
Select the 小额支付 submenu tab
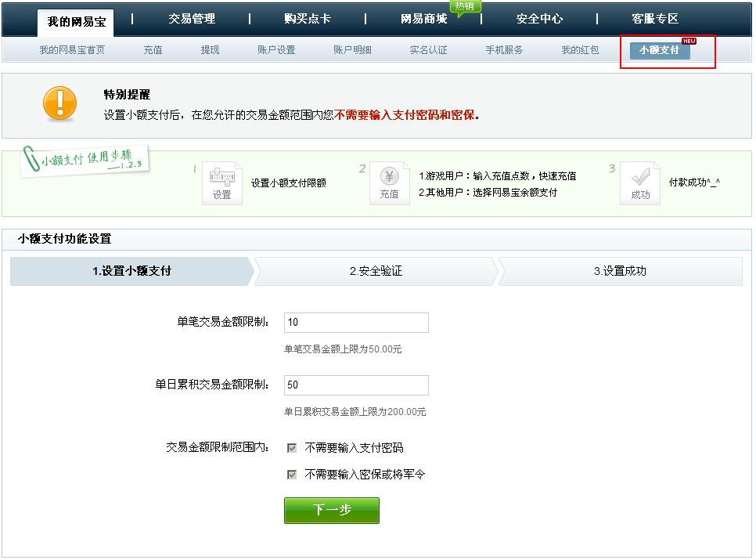pyautogui.click(x=660, y=50)
